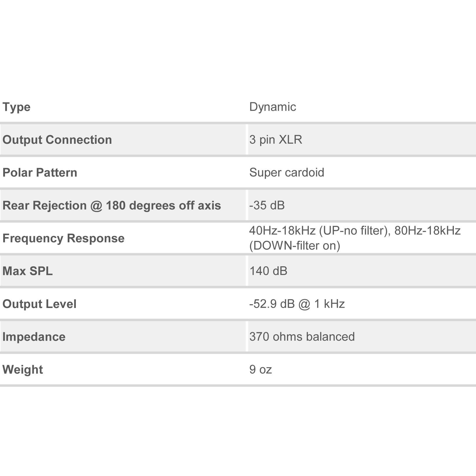Select the 3 pin XLR value
This screenshot has width=476, height=476.
coord(276,140)
